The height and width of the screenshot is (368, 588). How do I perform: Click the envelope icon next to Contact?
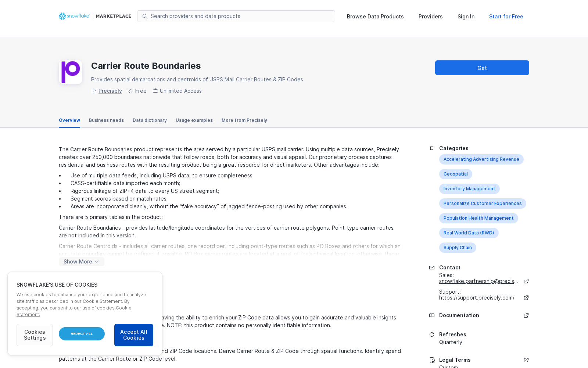(432, 268)
